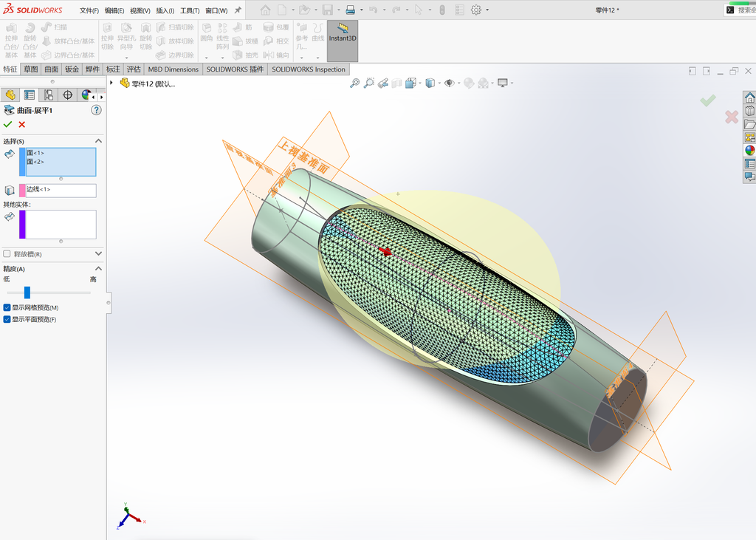The height and width of the screenshot is (540, 756).
Task: Open the 插入(I) menu
Action: coord(165,10)
